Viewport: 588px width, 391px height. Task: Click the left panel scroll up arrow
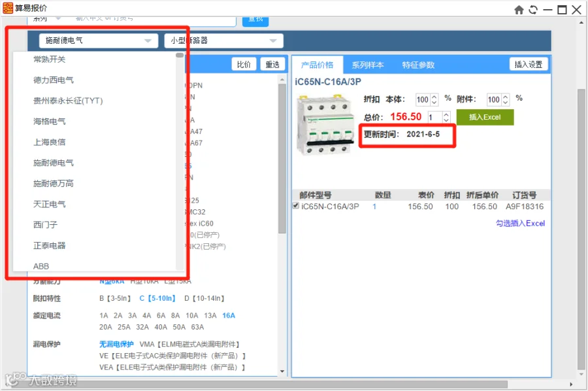point(282,79)
